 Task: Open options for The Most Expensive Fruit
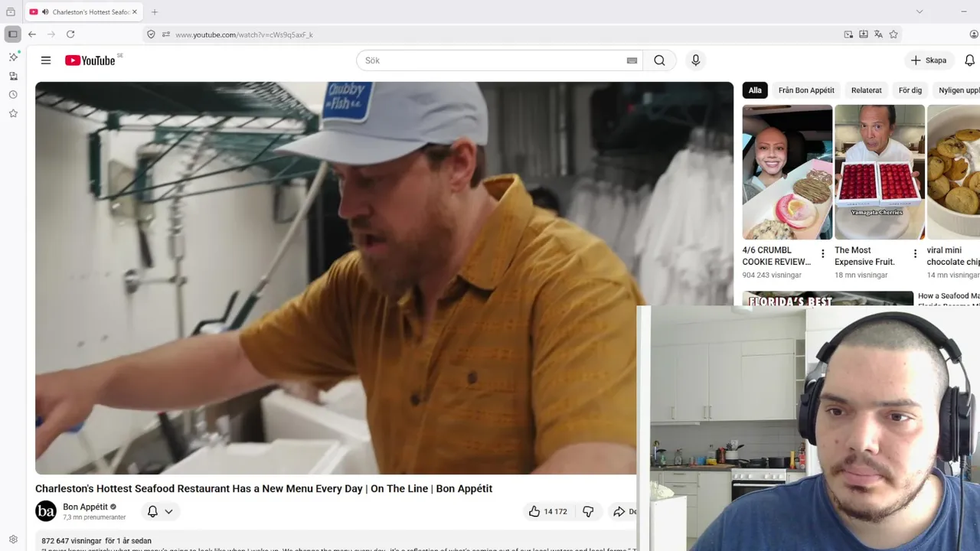point(915,254)
